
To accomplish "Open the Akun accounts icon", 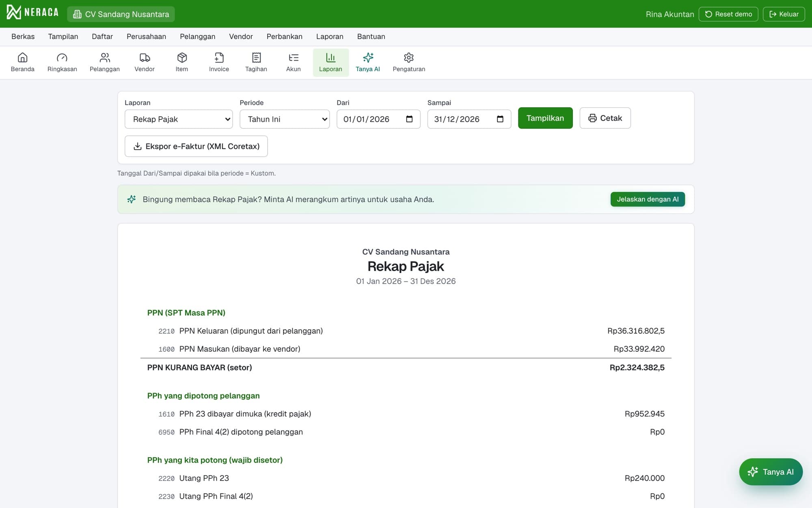I will [x=294, y=63].
